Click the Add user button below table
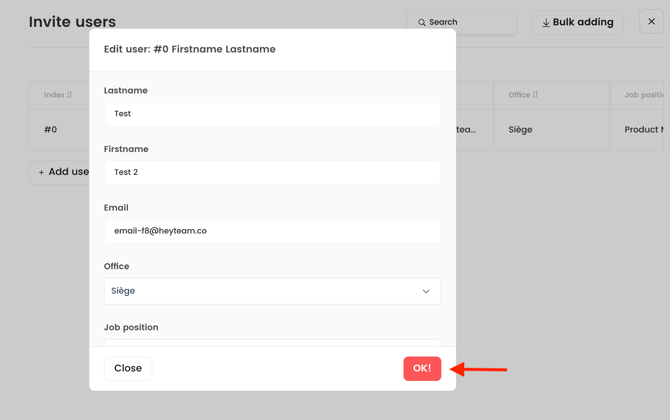Viewport: 670px width, 420px height. point(62,172)
